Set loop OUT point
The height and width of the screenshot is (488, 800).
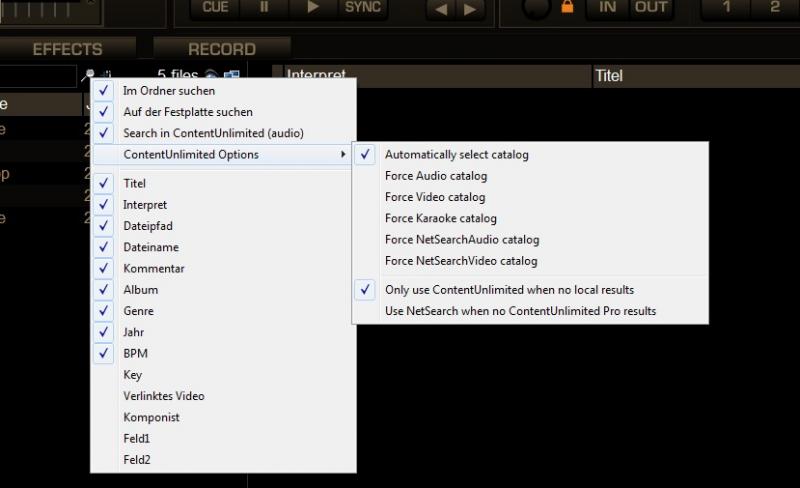(651, 8)
